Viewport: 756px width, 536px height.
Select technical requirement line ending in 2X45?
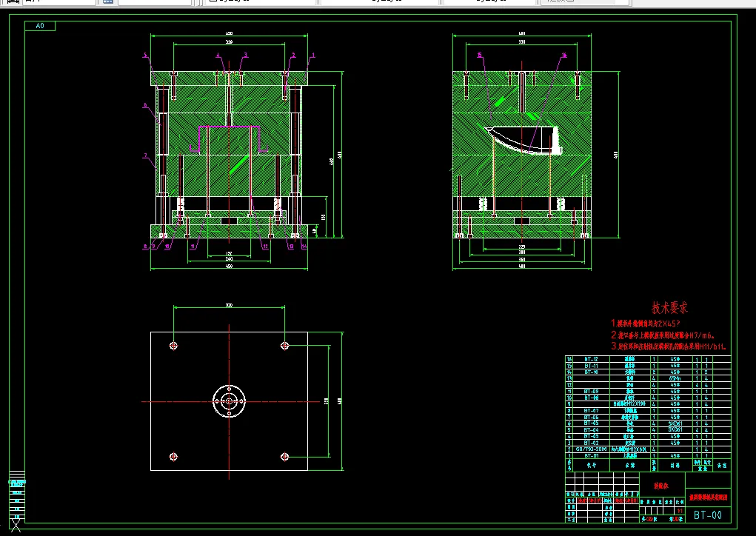[645, 324]
